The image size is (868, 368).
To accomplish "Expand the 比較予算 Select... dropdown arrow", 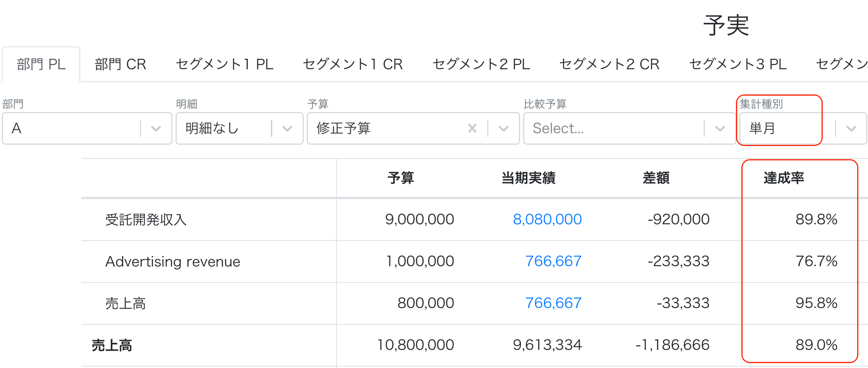I will 720,129.
